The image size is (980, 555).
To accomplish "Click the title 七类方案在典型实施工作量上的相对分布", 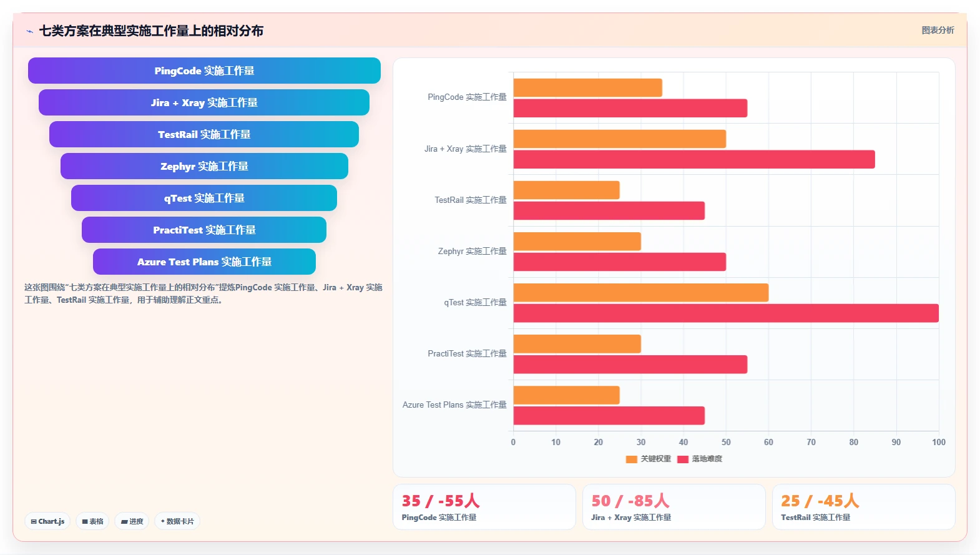I will [151, 31].
